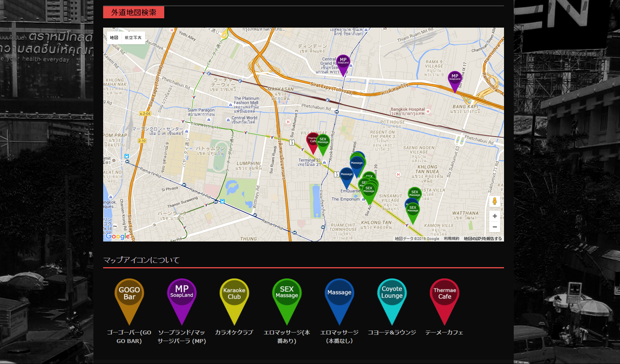Click the red Thermae Cafe legend icon
Screen dimensions: 620x364
click(444, 296)
